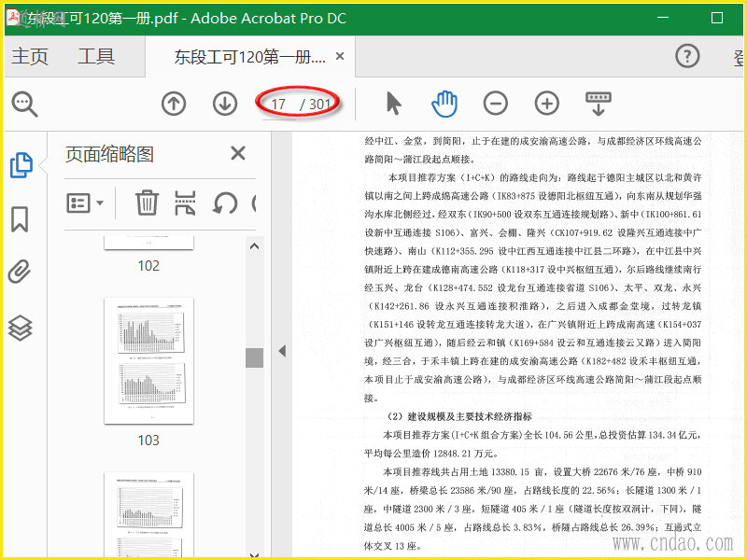This screenshot has width=747, height=560.
Task: Click the heading (2) 建设规模及主要技术经济指标
Action: 458,416
